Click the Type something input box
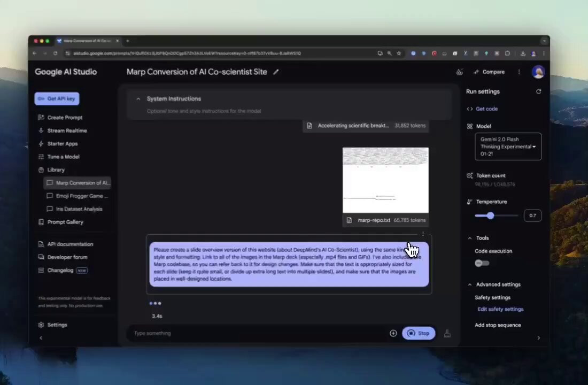 point(259,333)
